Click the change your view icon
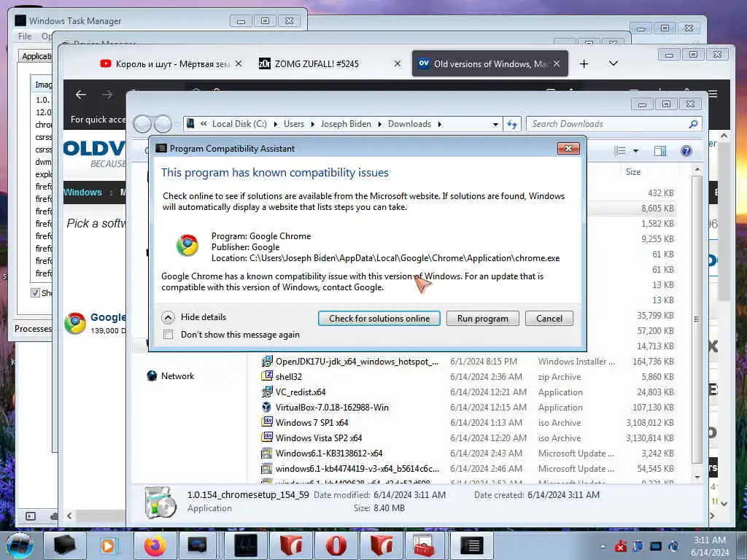The width and height of the screenshot is (747, 560). [620, 151]
